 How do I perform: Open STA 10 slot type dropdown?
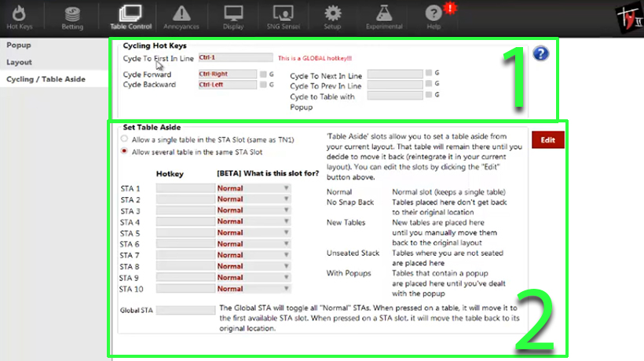coord(254,289)
